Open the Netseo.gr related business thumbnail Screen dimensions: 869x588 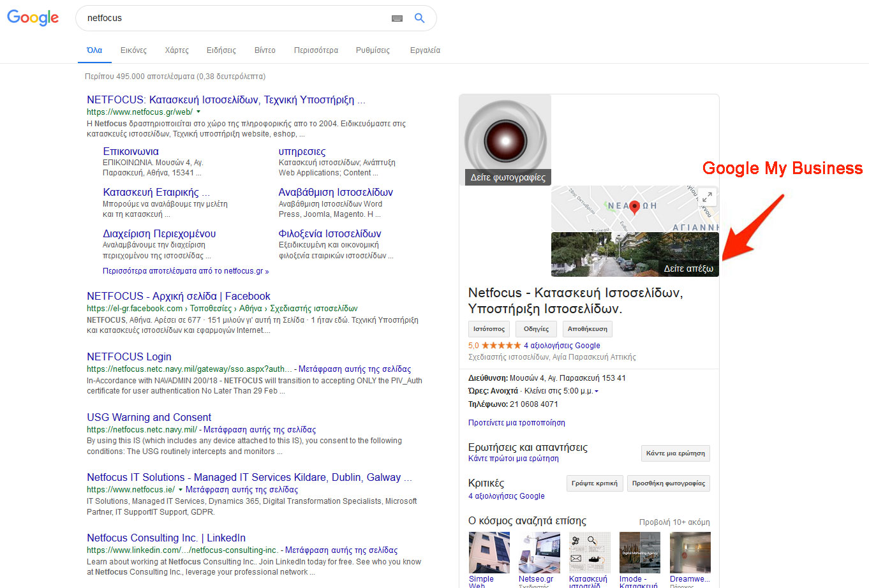coord(539,553)
